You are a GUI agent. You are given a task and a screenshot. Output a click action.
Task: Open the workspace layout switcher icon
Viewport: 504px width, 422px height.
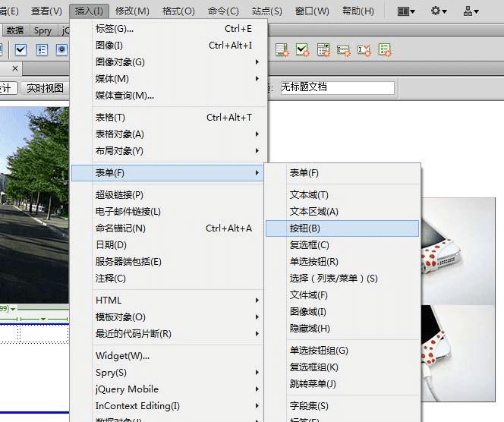(x=406, y=11)
